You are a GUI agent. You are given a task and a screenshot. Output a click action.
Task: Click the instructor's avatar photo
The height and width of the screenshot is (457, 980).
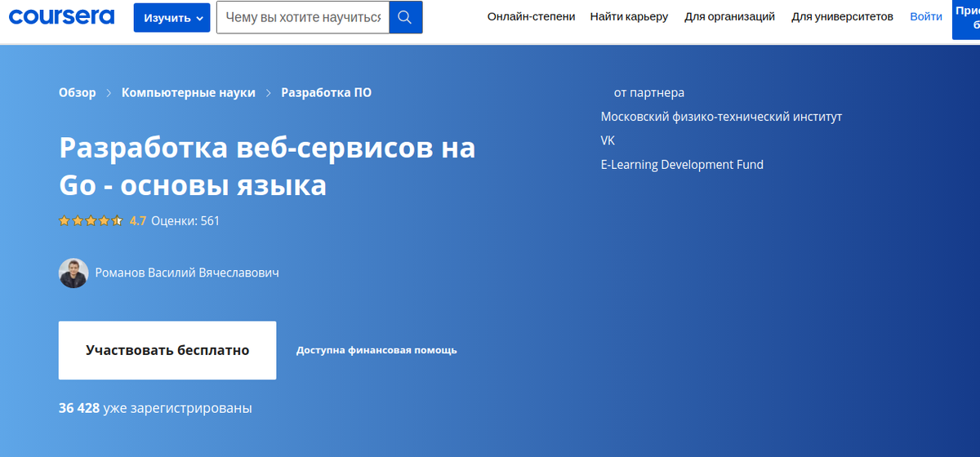point(73,273)
